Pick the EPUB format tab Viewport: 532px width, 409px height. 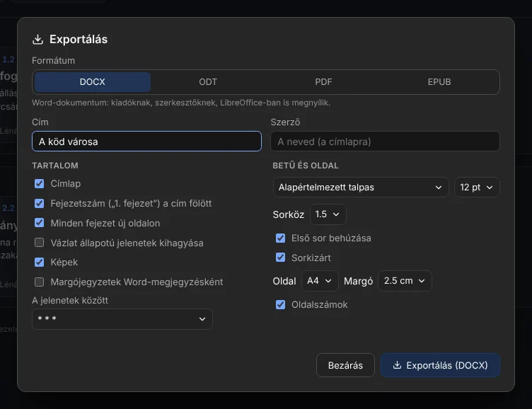pos(439,82)
